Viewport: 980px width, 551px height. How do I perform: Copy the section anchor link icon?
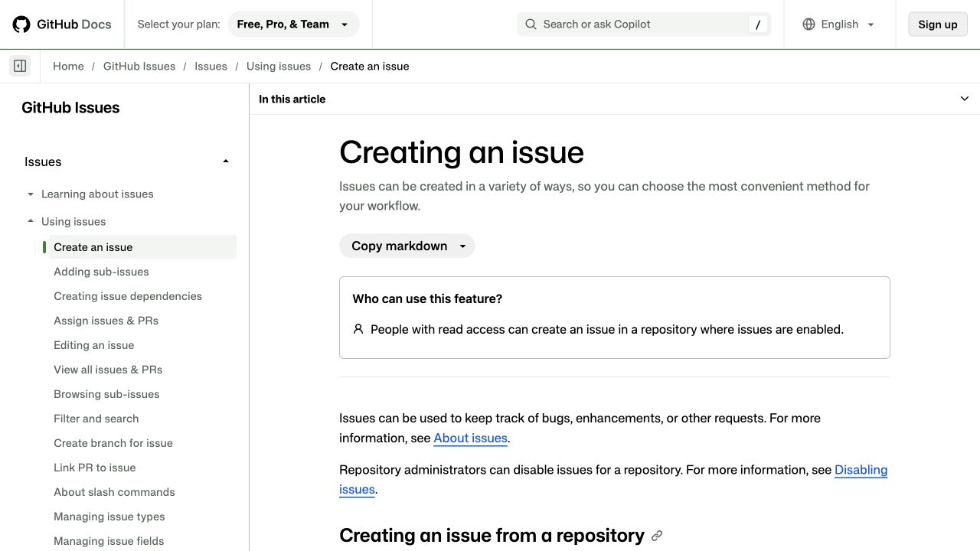(657, 536)
